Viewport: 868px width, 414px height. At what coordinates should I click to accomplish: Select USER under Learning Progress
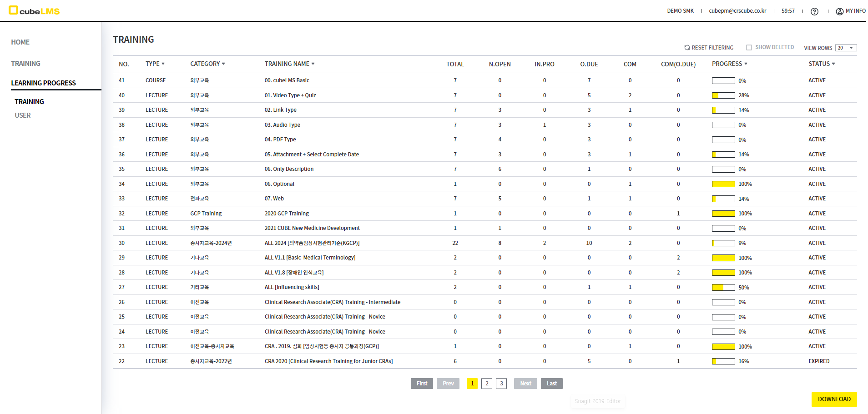click(x=23, y=115)
